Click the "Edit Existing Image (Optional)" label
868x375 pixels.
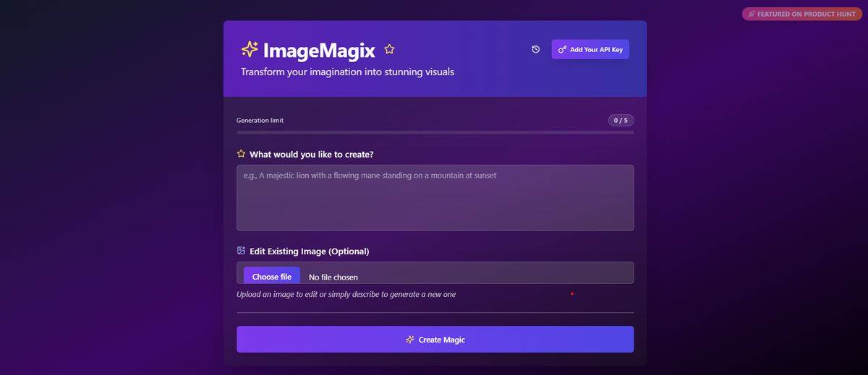(310, 251)
